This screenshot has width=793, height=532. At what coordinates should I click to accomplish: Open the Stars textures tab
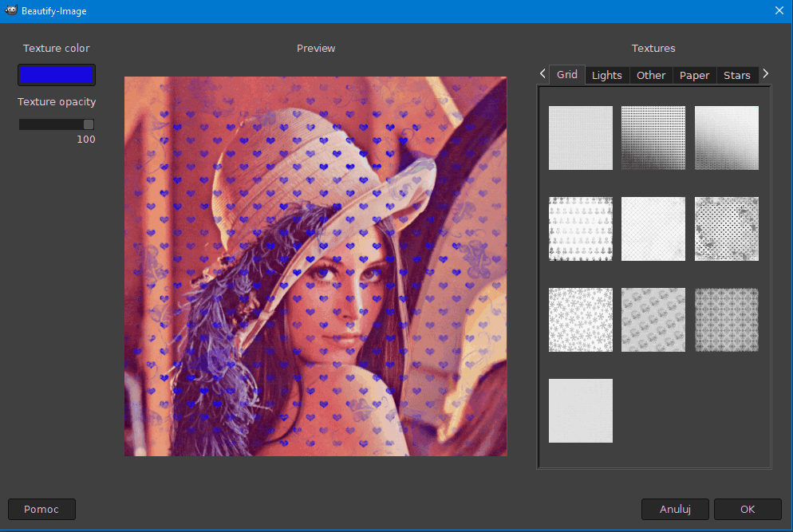coord(737,75)
